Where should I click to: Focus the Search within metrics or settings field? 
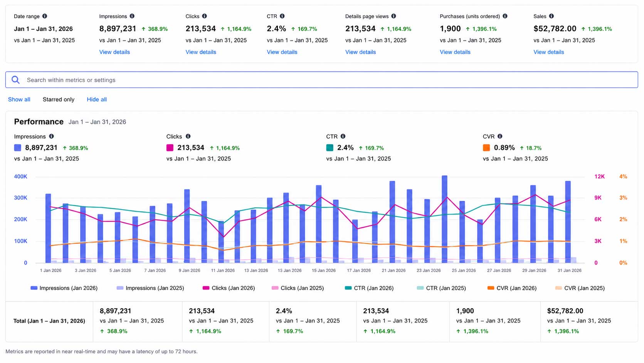(321, 80)
